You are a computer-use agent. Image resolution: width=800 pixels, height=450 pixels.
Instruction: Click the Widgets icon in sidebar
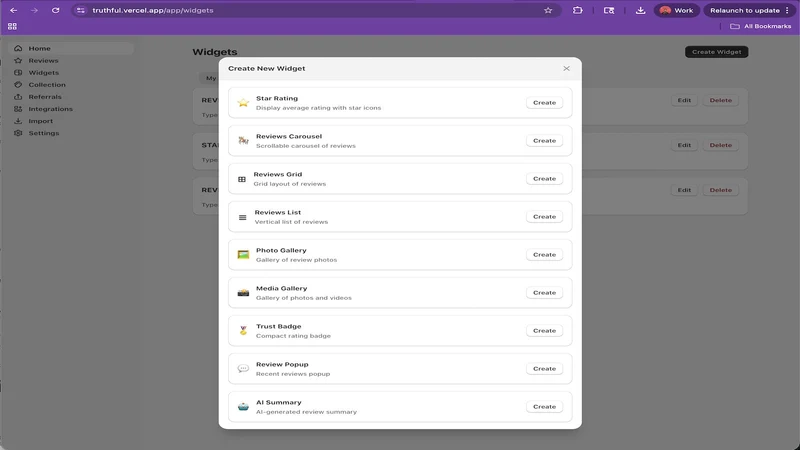(x=18, y=72)
